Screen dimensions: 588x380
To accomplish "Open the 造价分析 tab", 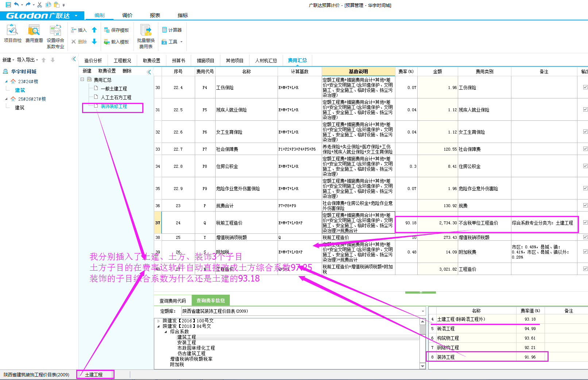I will pyautogui.click(x=93, y=61).
